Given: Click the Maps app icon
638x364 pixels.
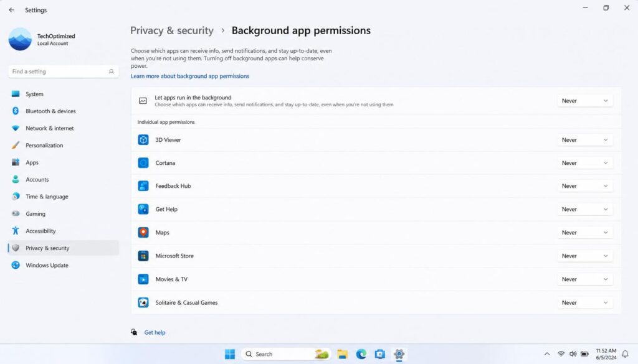Looking at the screenshot, I should click(143, 232).
